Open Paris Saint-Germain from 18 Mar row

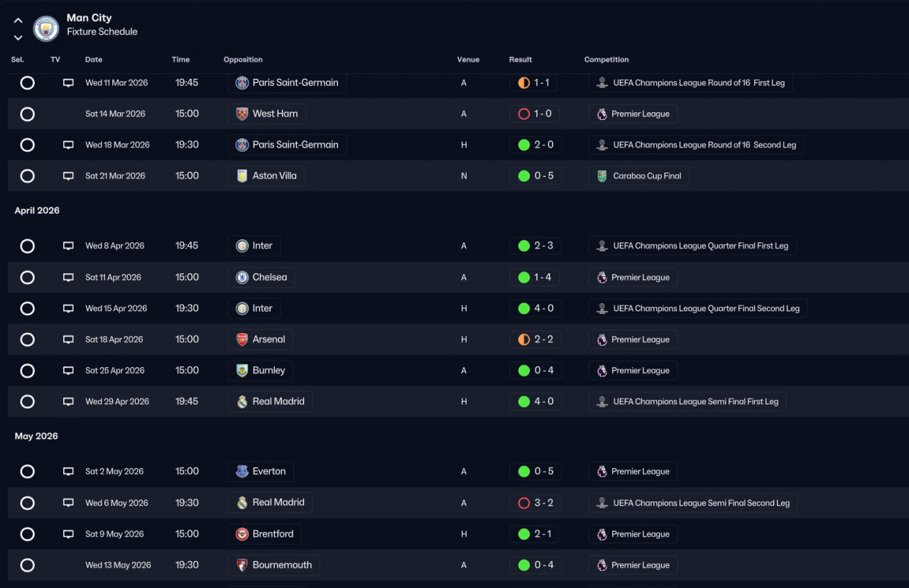click(x=287, y=144)
